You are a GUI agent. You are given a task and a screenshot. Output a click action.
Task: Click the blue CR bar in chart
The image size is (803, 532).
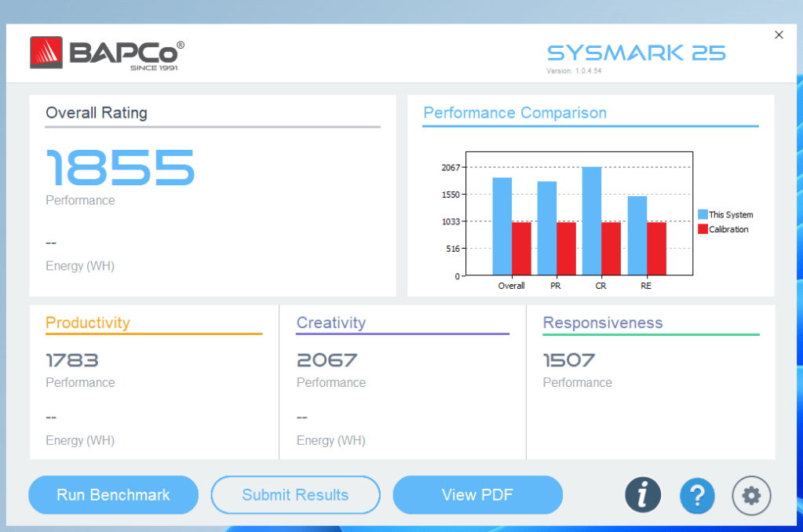[592, 220]
